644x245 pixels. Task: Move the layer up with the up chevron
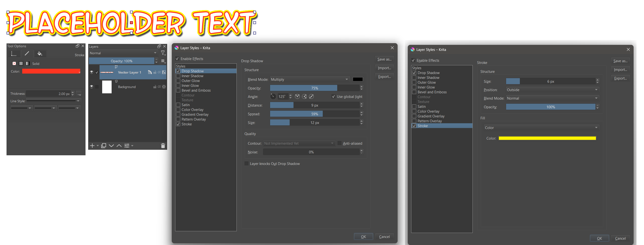click(x=119, y=146)
